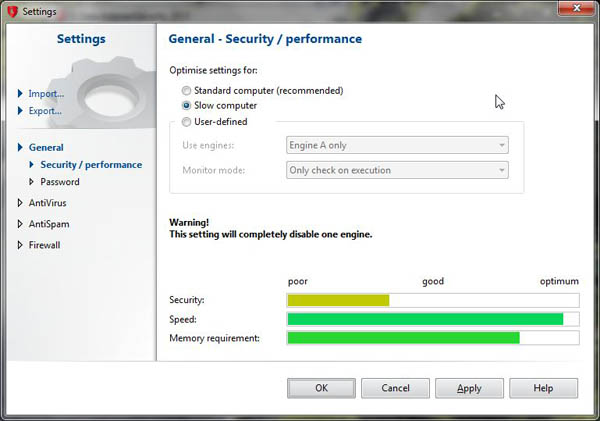This screenshot has height=421, width=600.
Task: Open the General settings category
Action: (x=46, y=147)
